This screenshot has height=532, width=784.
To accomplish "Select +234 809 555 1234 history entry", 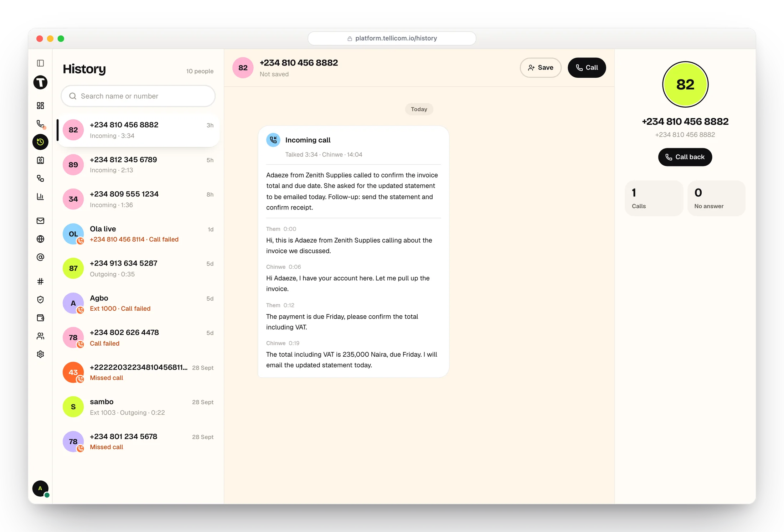I will pos(138,199).
